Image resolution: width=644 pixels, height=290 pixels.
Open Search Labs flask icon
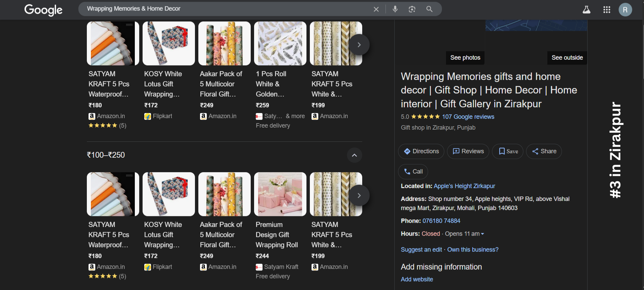(x=586, y=10)
